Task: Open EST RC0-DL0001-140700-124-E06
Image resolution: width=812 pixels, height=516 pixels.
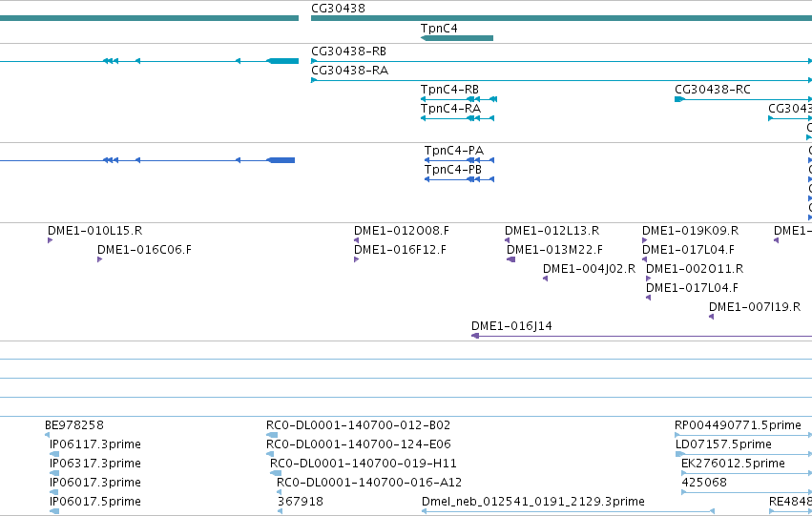Action: (x=359, y=444)
